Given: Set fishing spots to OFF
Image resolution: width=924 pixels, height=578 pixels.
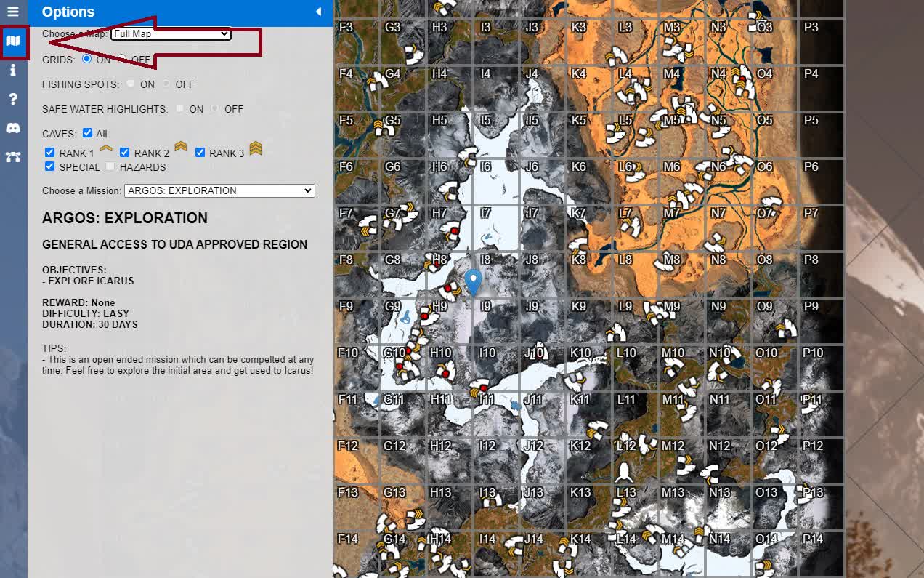Looking at the screenshot, I should pos(166,84).
